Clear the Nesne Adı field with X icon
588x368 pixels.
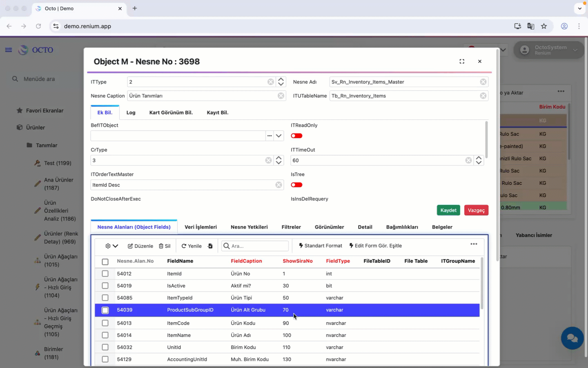pos(483,82)
